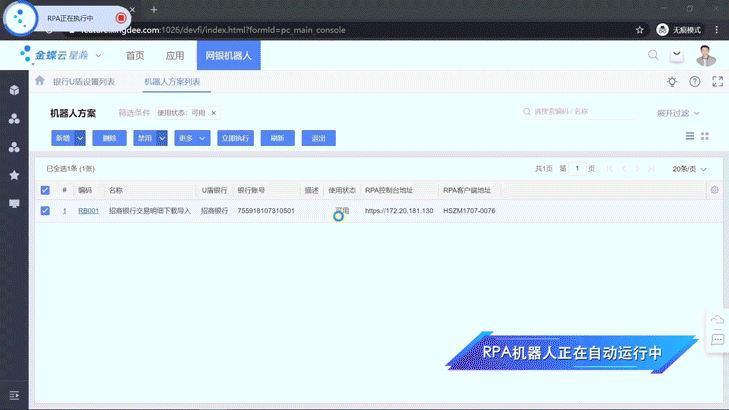The height and width of the screenshot is (410, 729).
Task: Open the second sidebar icon below cube
Action: [14, 119]
